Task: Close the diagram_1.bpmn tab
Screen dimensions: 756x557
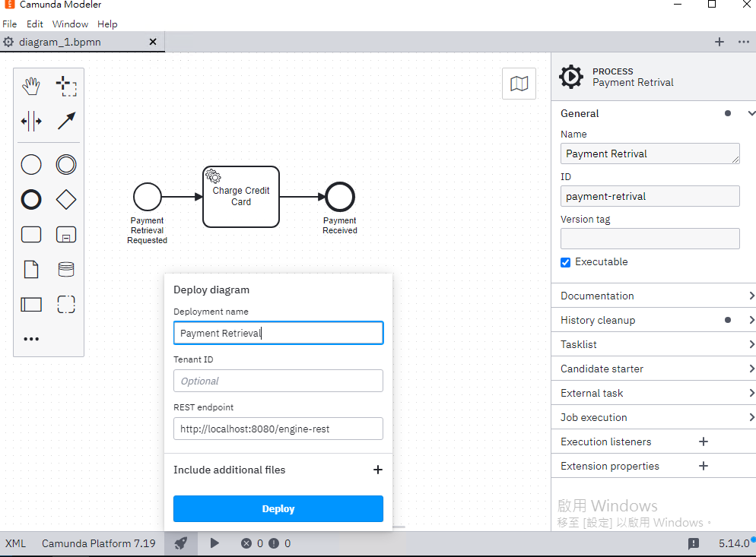Action: (x=153, y=42)
